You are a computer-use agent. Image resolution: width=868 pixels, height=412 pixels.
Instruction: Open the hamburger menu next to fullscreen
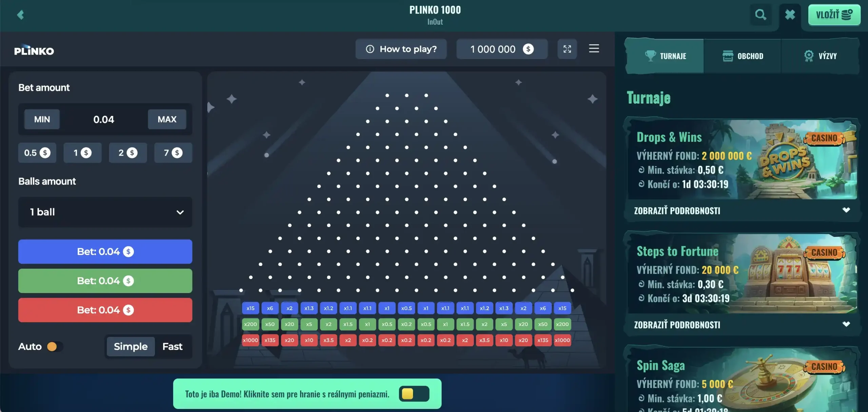[x=594, y=49]
